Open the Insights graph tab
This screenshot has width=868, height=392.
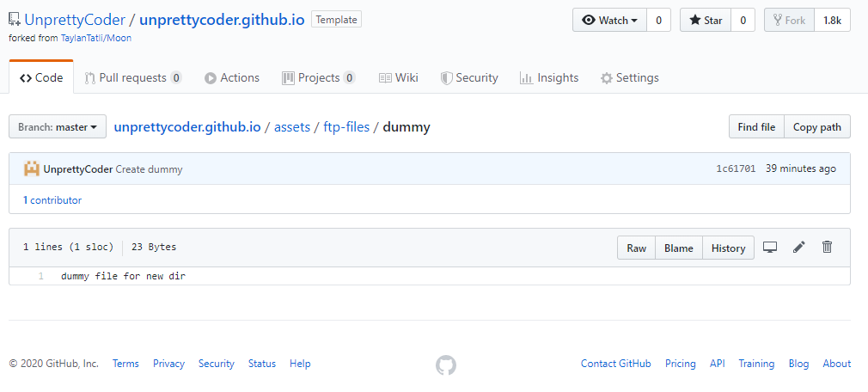click(549, 78)
